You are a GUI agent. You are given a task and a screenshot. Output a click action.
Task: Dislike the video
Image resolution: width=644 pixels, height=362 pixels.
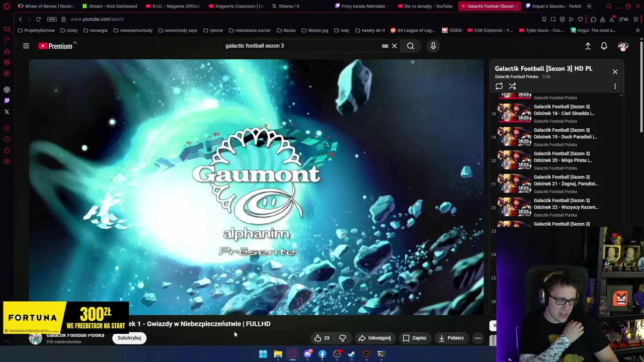[343, 338]
